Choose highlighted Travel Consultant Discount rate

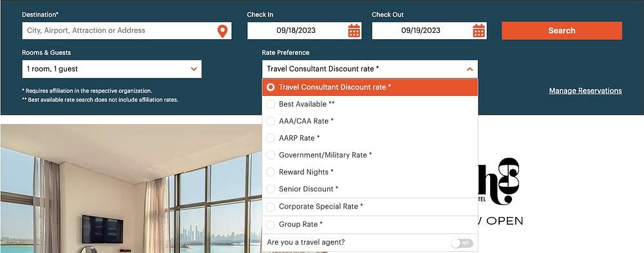[x=370, y=87]
